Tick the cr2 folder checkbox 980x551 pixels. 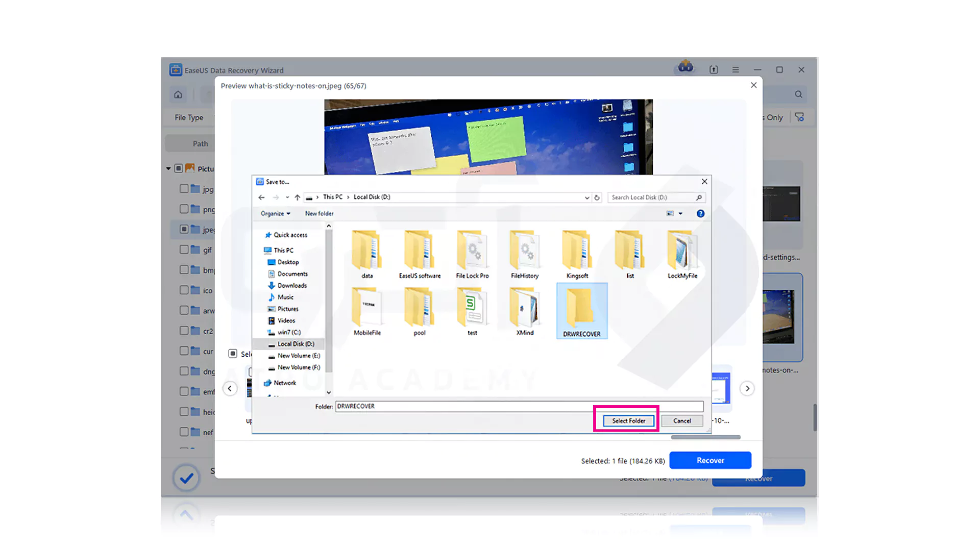(184, 331)
